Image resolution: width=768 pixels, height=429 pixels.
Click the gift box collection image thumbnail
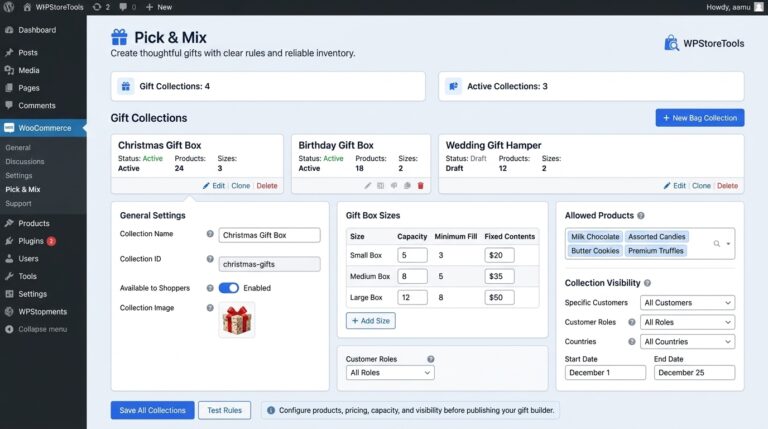pyautogui.click(x=237, y=320)
